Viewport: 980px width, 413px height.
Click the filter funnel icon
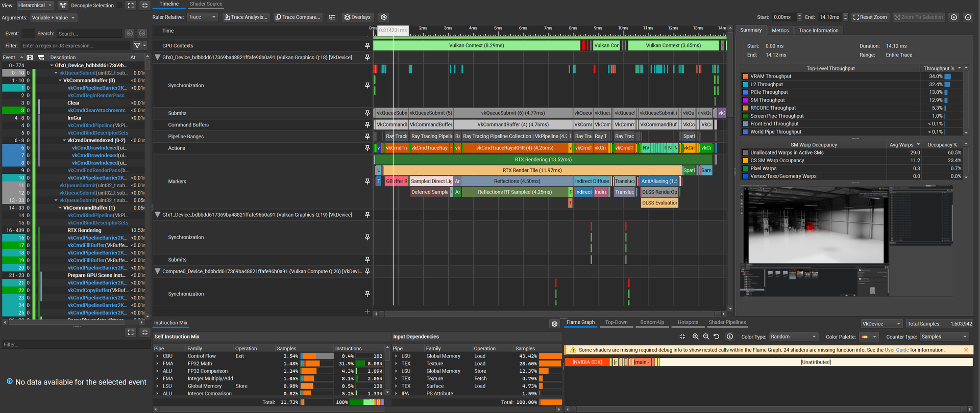(x=137, y=46)
